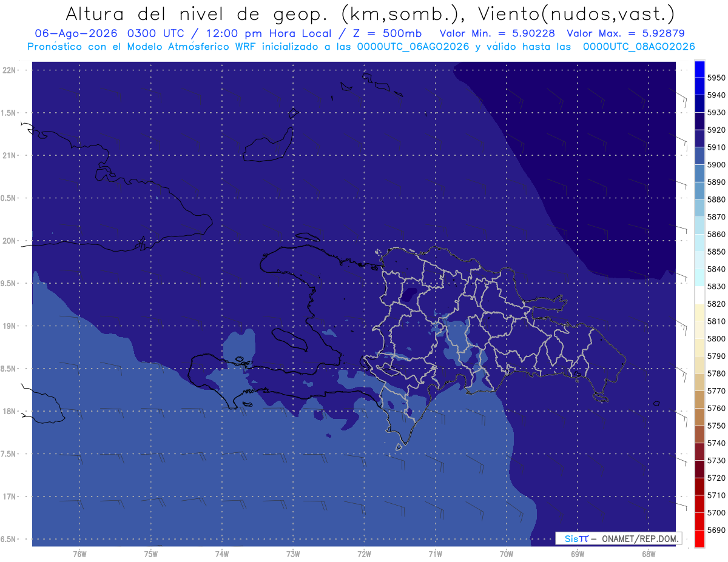The image size is (728, 562).
Task: Click the '72W' longitude axis label
Action: (364, 554)
